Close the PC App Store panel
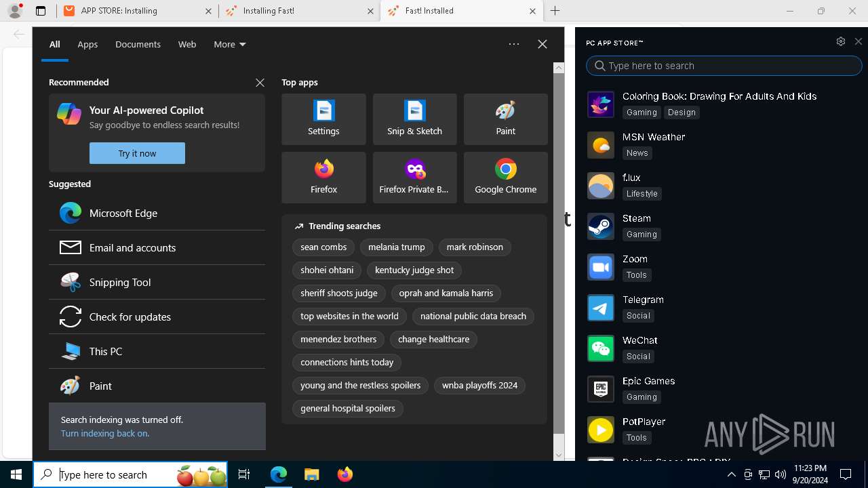Image resolution: width=868 pixels, height=488 pixels. [x=858, y=41]
